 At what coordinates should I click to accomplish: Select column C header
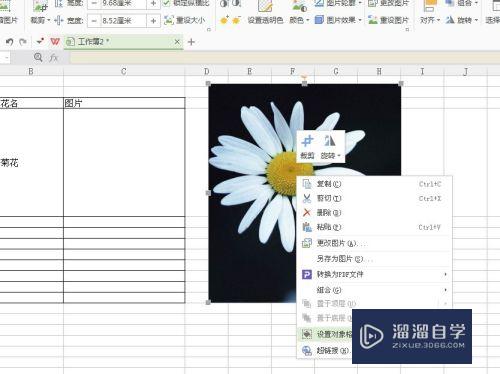click(x=124, y=71)
